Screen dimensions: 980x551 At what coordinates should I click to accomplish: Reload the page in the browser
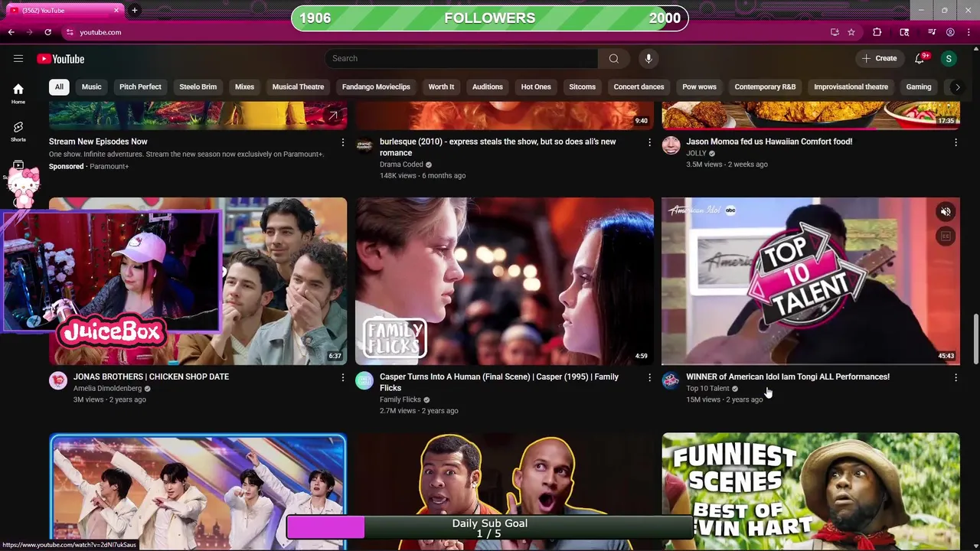tap(47, 32)
